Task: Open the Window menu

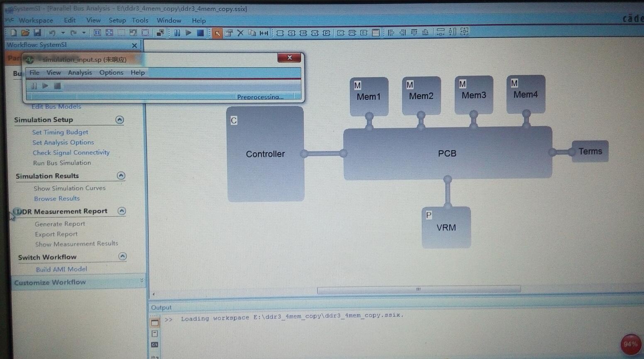Action: click(169, 20)
